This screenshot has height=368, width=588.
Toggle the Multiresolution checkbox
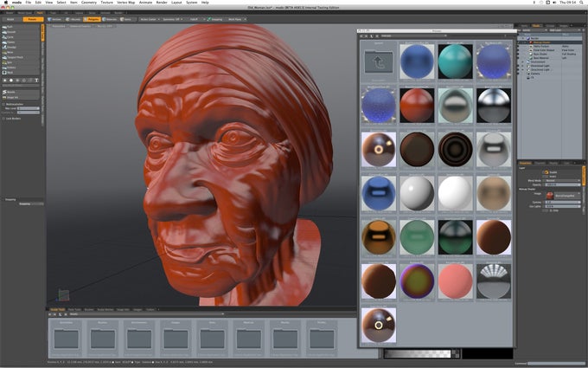click(3, 104)
